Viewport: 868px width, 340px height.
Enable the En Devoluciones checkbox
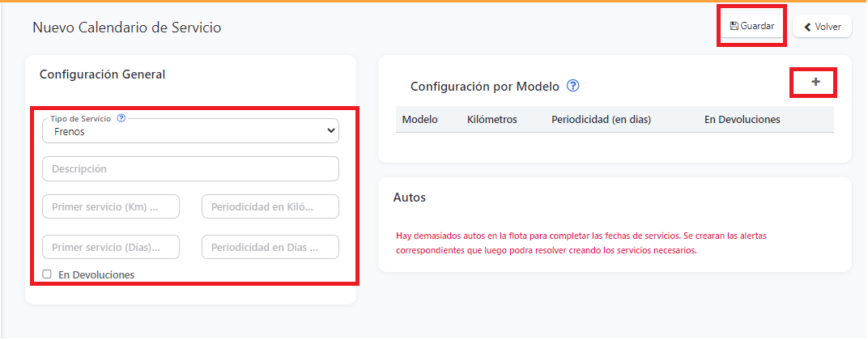[47, 274]
